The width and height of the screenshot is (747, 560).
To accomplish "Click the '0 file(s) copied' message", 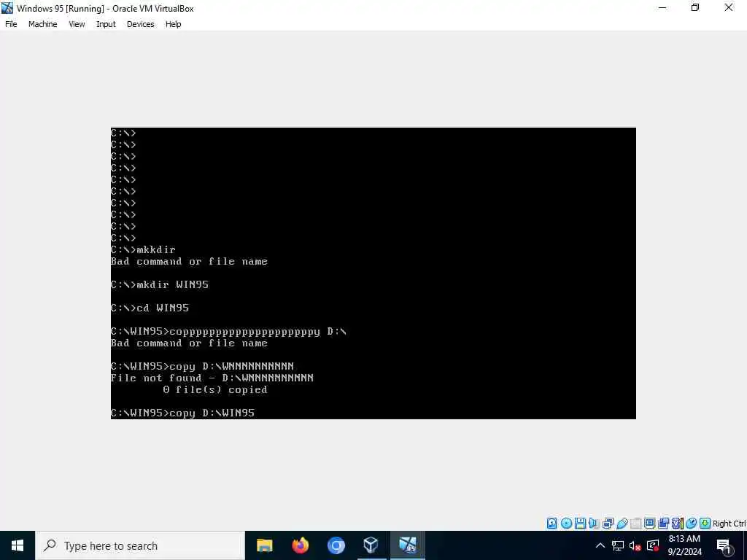I will tap(215, 389).
